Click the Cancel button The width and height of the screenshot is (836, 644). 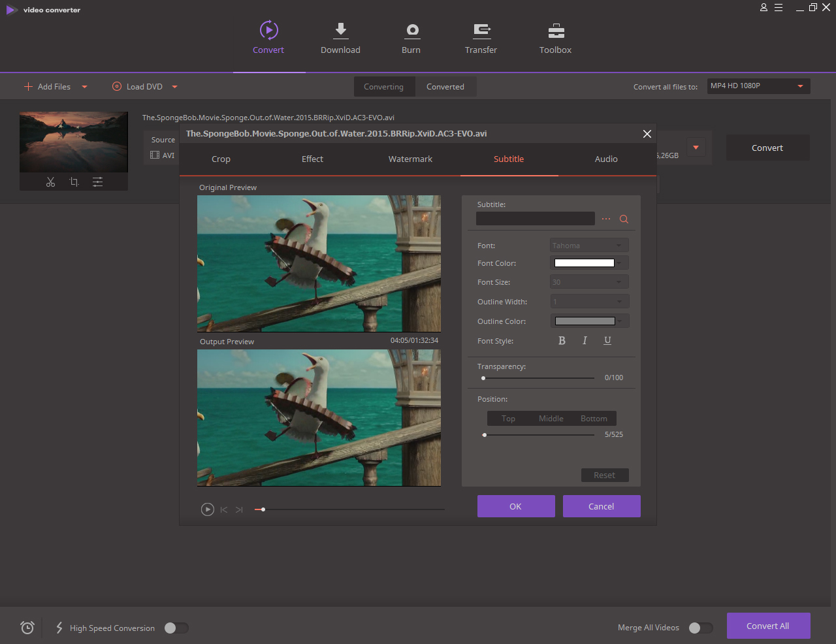pos(602,506)
